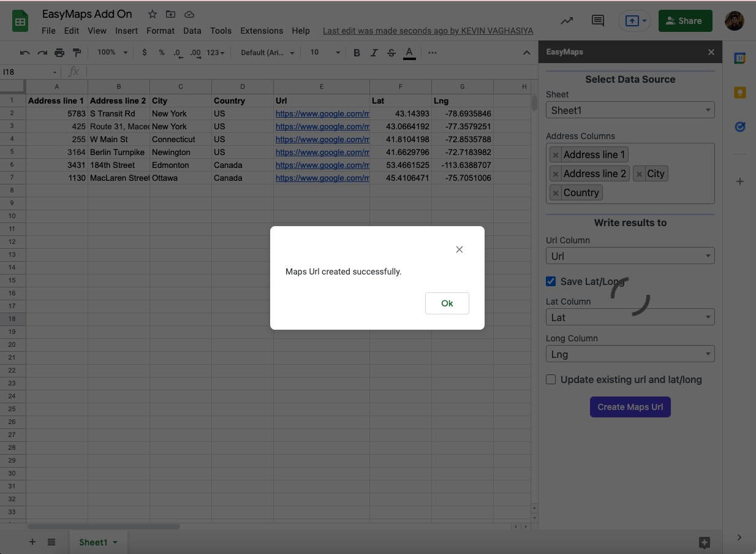The height and width of the screenshot is (554, 756).
Task: Open the File menu
Action: click(48, 31)
